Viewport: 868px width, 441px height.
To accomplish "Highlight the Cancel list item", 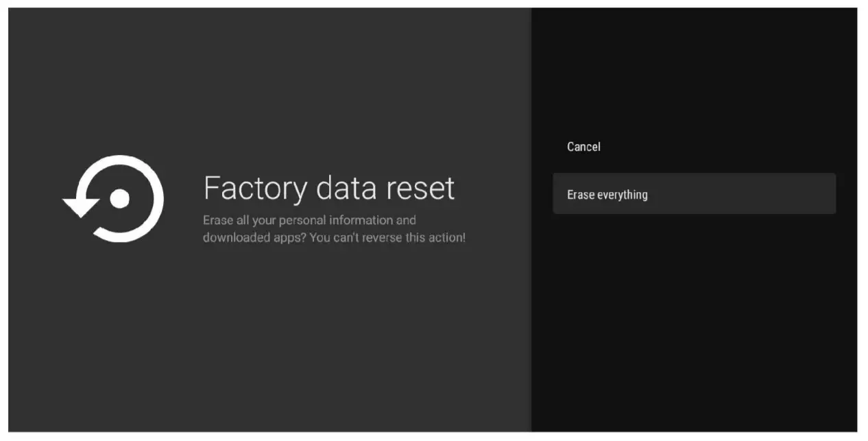I will click(x=583, y=147).
